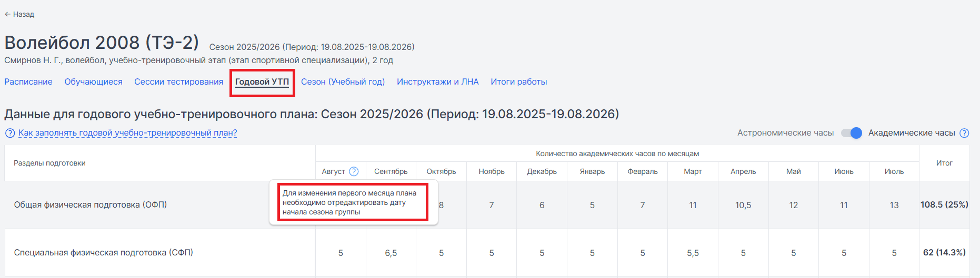Edit ОФП April cell value 10,5
Screen dimensions: 980x278
(743, 205)
